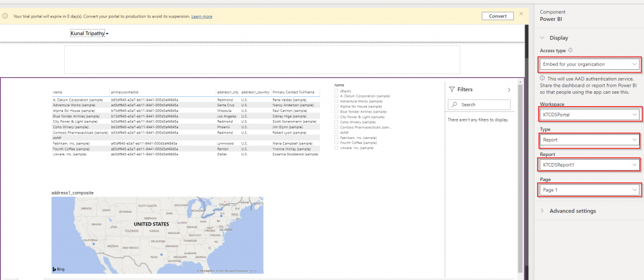Click the empty dashed section placeholder
This screenshot has width=644, height=280.
262,60
